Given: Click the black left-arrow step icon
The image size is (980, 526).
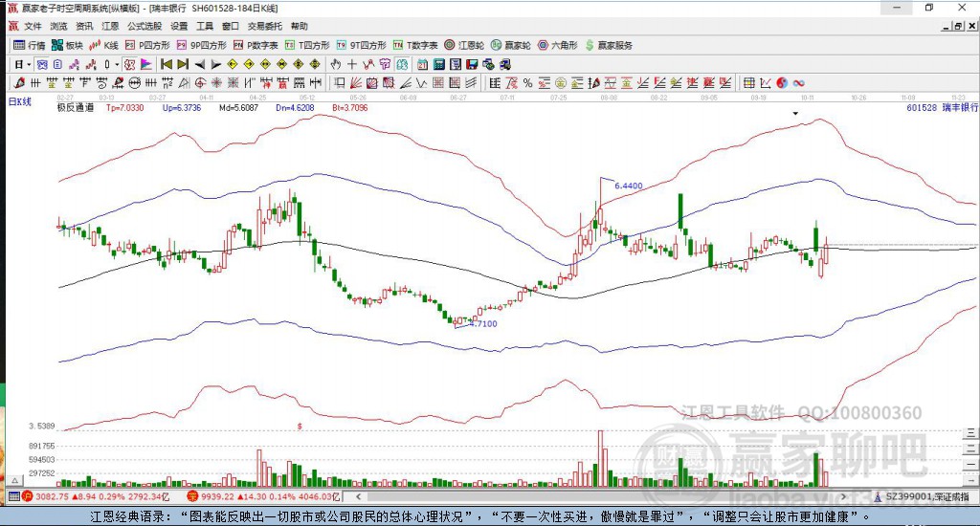Looking at the screenshot, I should pos(200,64).
